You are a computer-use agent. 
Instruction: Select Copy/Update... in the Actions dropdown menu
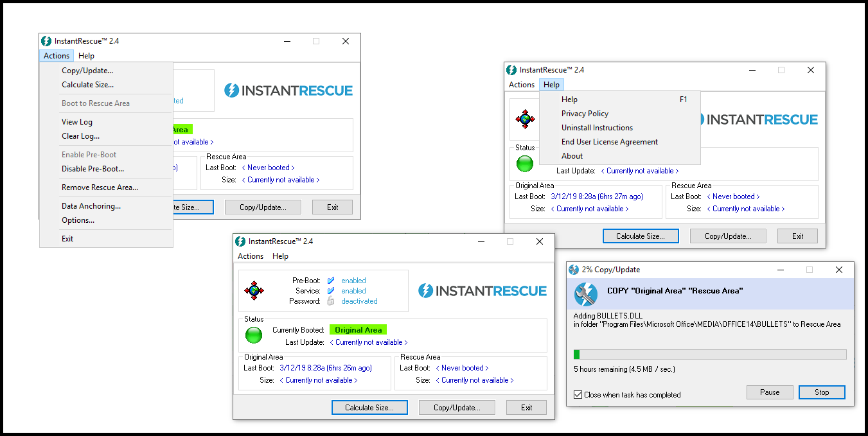[x=87, y=71]
